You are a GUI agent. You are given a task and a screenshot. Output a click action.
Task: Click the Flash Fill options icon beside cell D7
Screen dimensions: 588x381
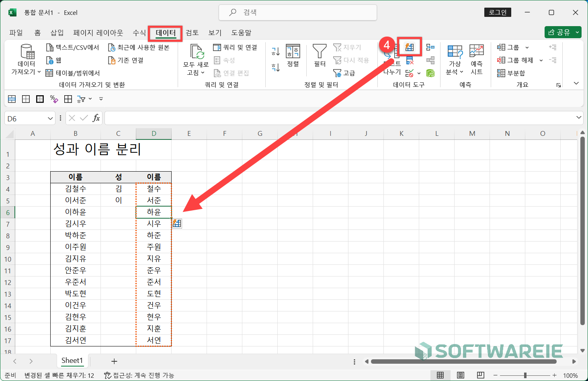pyautogui.click(x=177, y=223)
